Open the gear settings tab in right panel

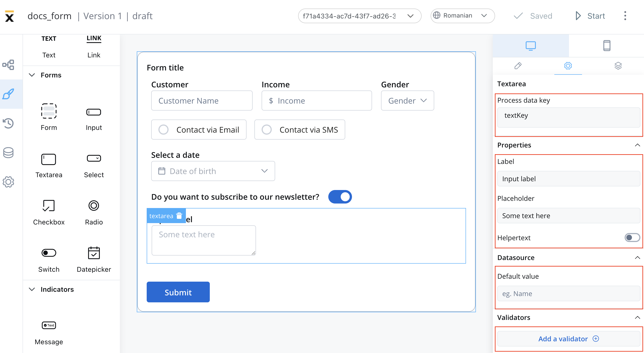pos(568,66)
